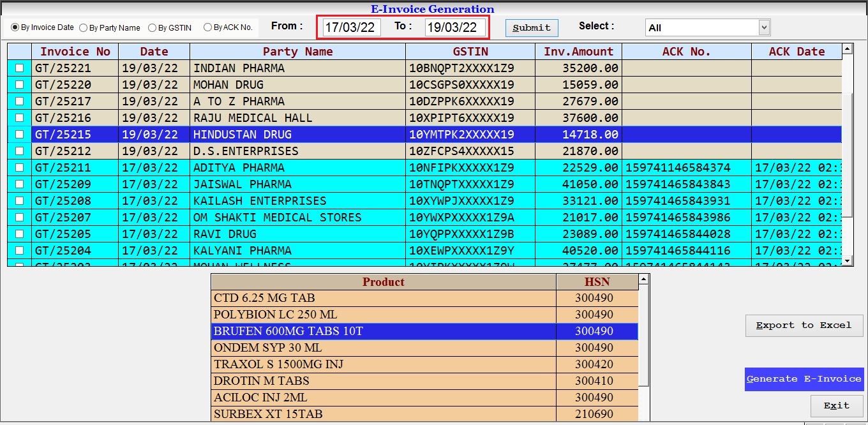
Task: Click product list scrollbar up arrow
Action: point(644,279)
